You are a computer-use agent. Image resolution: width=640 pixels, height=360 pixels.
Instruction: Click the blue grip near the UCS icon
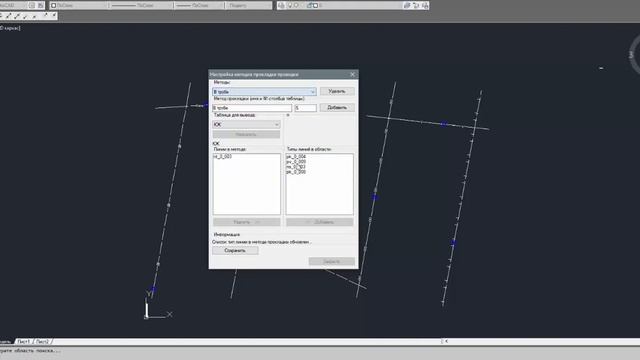pos(153,289)
